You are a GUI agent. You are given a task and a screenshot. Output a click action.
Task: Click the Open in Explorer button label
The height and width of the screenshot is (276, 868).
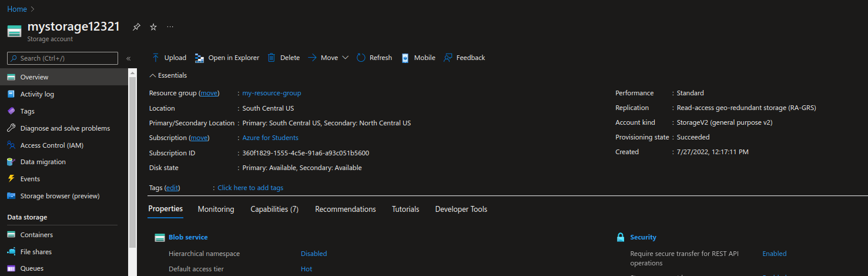pos(234,58)
